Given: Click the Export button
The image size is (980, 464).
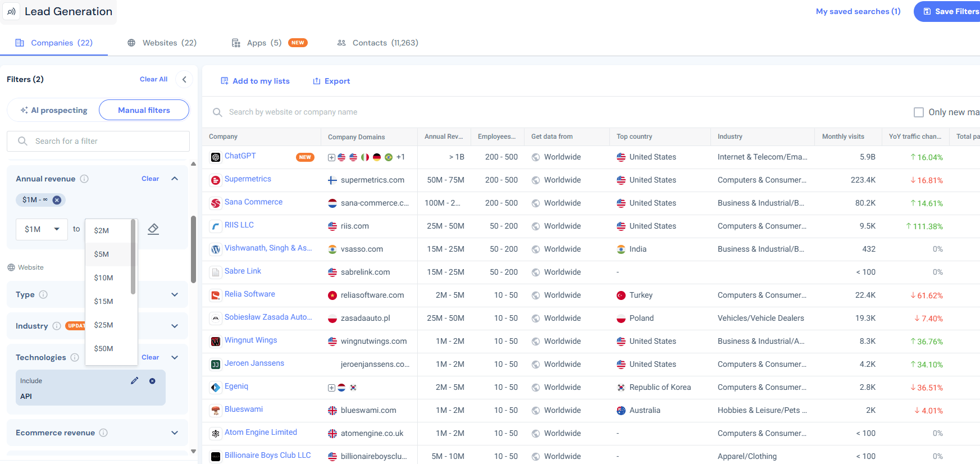Looking at the screenshot, I should click(x=331, y=81).
